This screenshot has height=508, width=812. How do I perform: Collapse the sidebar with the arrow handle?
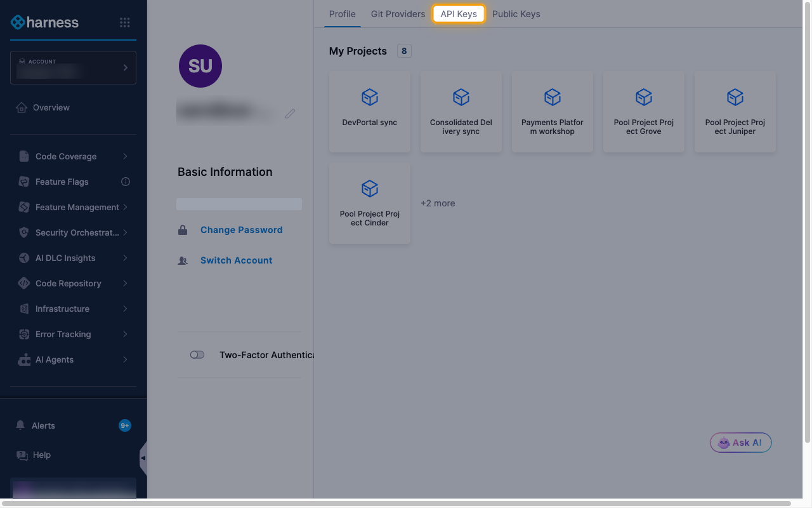point(143,458)
